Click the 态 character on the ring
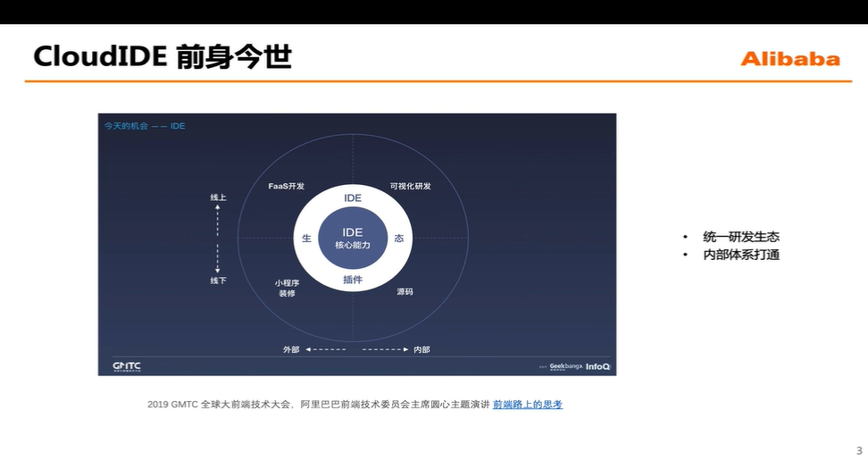This screenshot has height=461, width=868. (399, 239)
